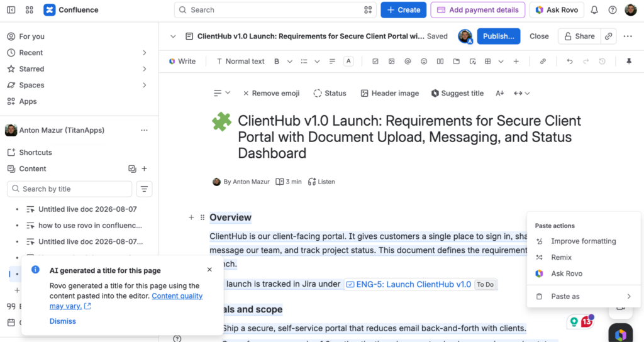Open the help question mark icon
The width and height of the screenshot is (644, 342).
613,10
